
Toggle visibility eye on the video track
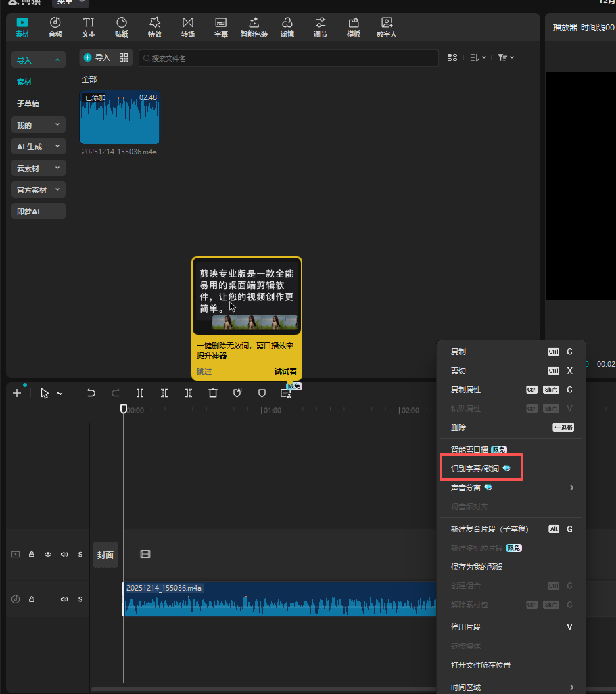(48, 555)
